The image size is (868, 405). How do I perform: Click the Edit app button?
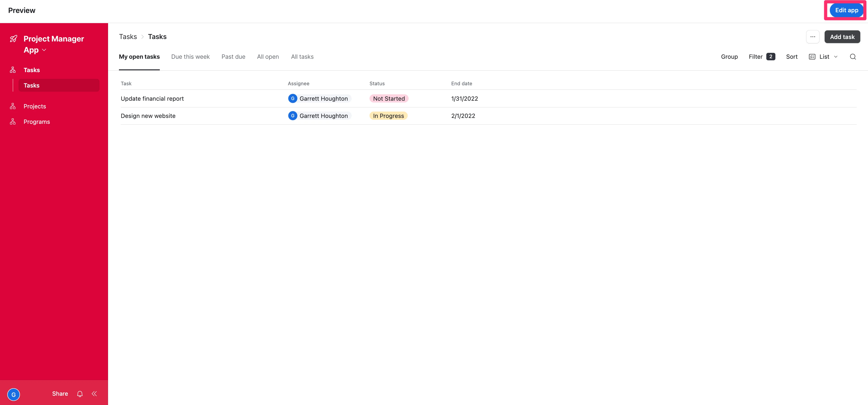pyautogui.click(x=846, y=10)
